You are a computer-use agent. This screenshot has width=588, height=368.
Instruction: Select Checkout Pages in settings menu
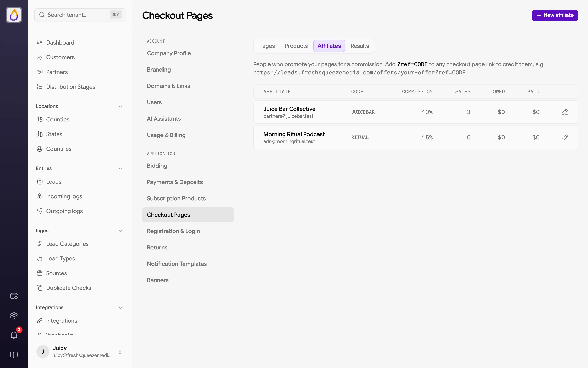pos(188,215)
